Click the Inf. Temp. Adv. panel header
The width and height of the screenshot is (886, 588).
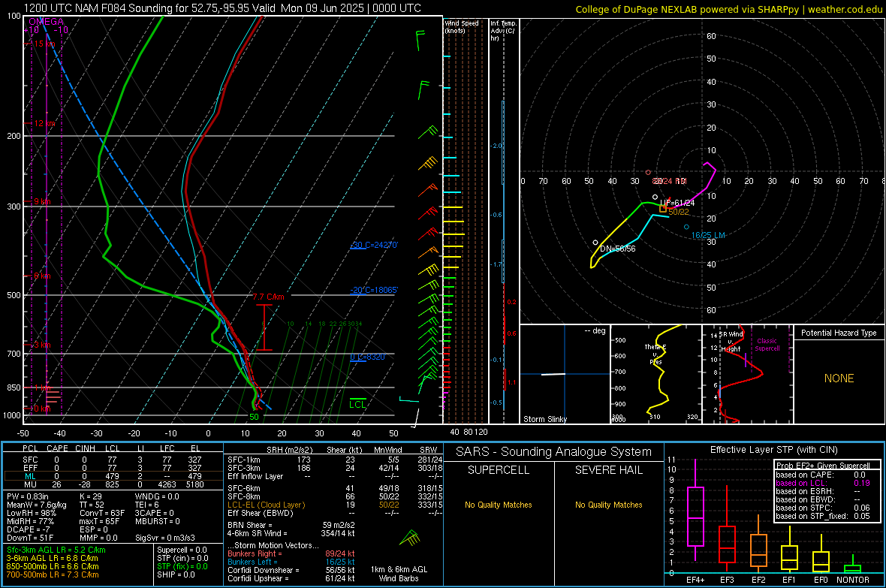pyautogui.click(x=503, y=31)
